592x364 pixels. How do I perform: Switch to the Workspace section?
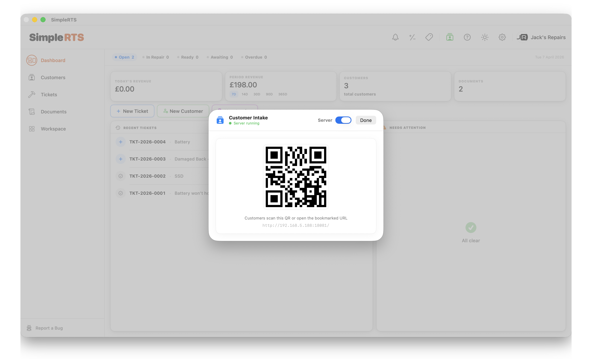[x=53, y=129]
